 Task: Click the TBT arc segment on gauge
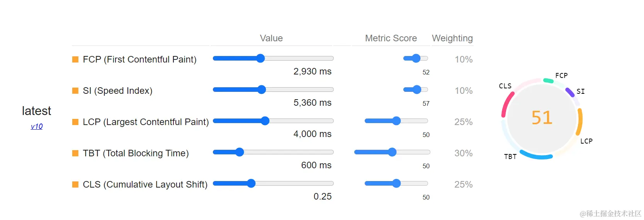point(536,156)
